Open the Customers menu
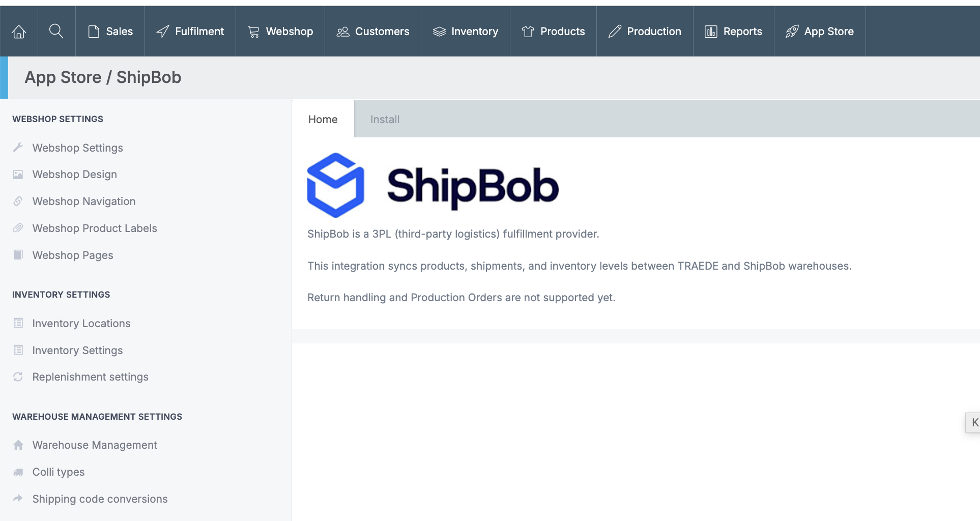Viewport: 980px width, 521px height. (x=373, y=32)
